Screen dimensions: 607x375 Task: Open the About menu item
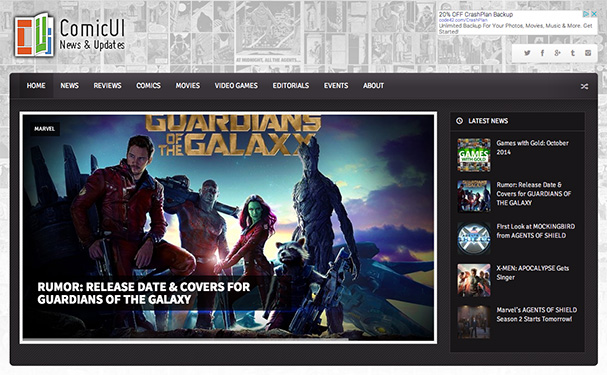pyautogui.click(x=374, y=86)
